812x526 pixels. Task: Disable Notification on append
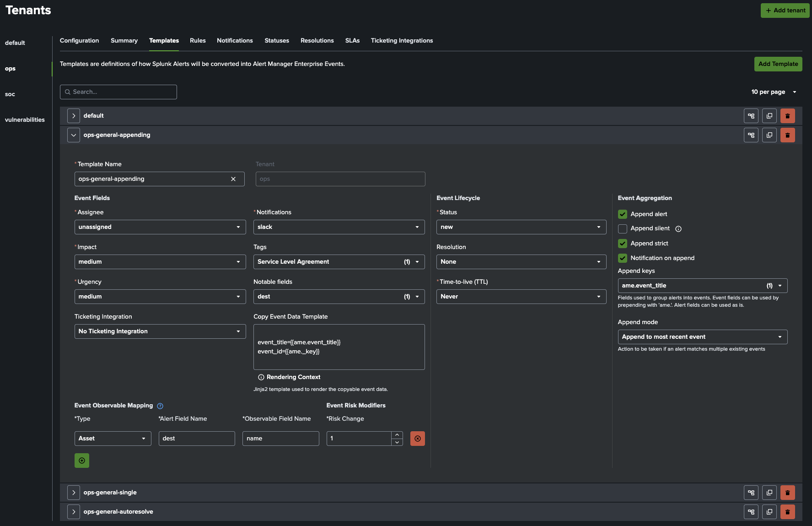pyautogui.click(x=623, y=258)
